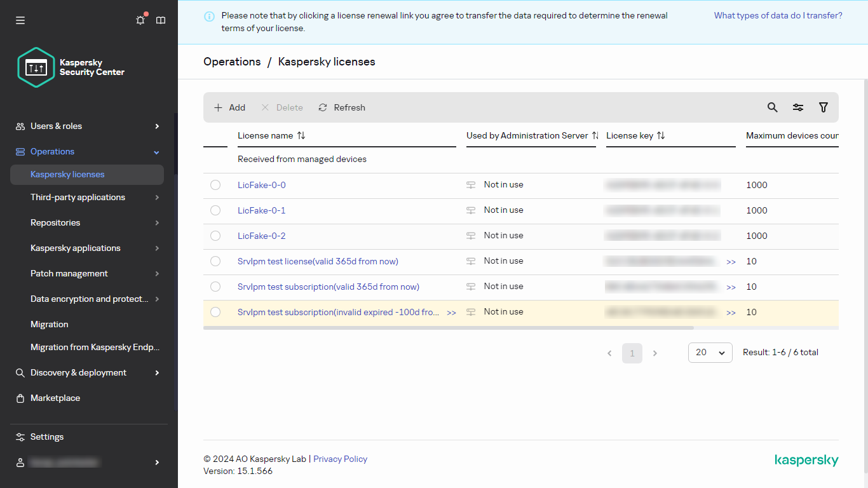Expand the Kaspersky applications section

pyautogui.click(x=75, y=248)
